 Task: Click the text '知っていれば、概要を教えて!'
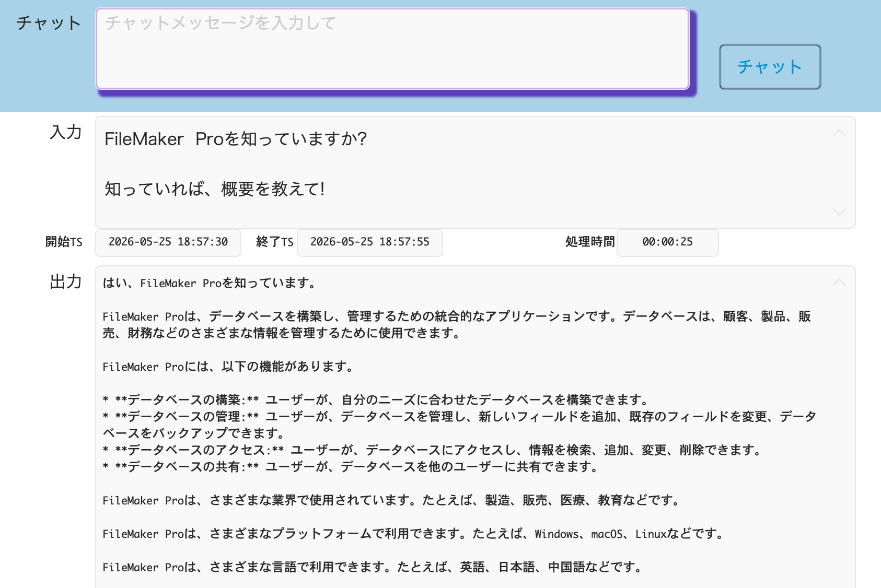(215, 189)
